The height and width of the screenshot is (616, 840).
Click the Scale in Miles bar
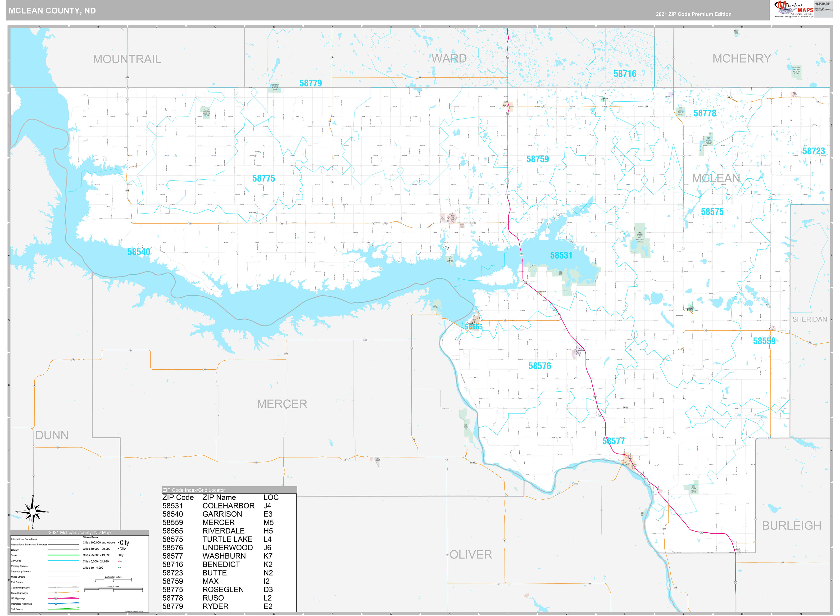113,589
